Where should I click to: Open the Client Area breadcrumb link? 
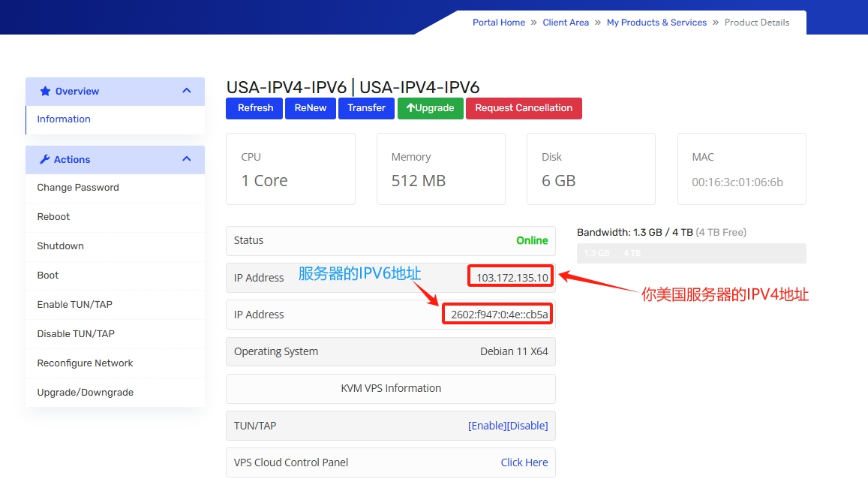(566, 23)
